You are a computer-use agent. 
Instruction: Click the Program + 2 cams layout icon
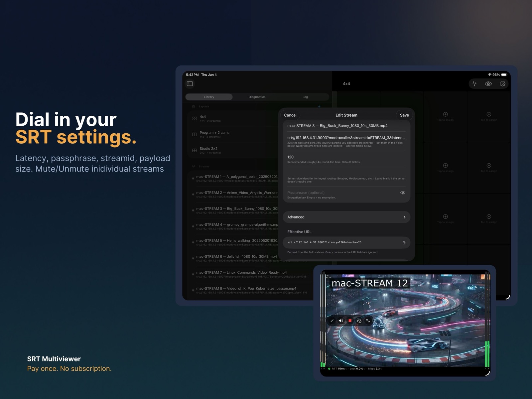pos(195,134)
